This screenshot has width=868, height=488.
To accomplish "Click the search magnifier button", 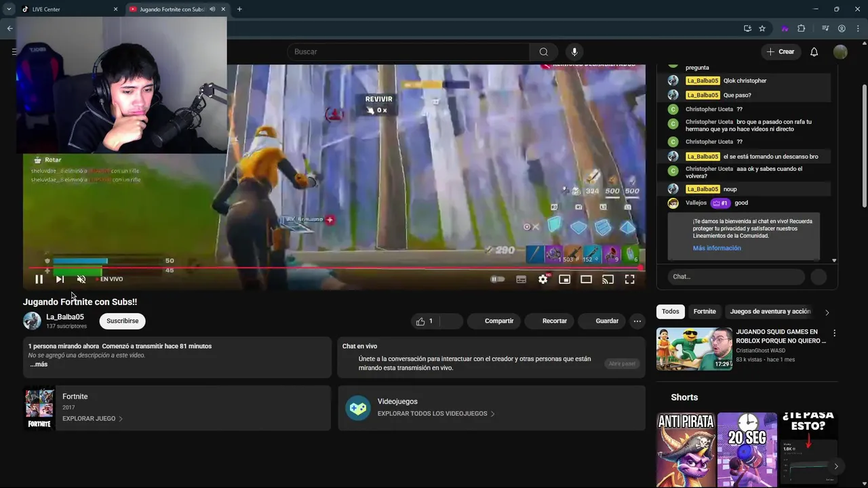I will (544, 52).
